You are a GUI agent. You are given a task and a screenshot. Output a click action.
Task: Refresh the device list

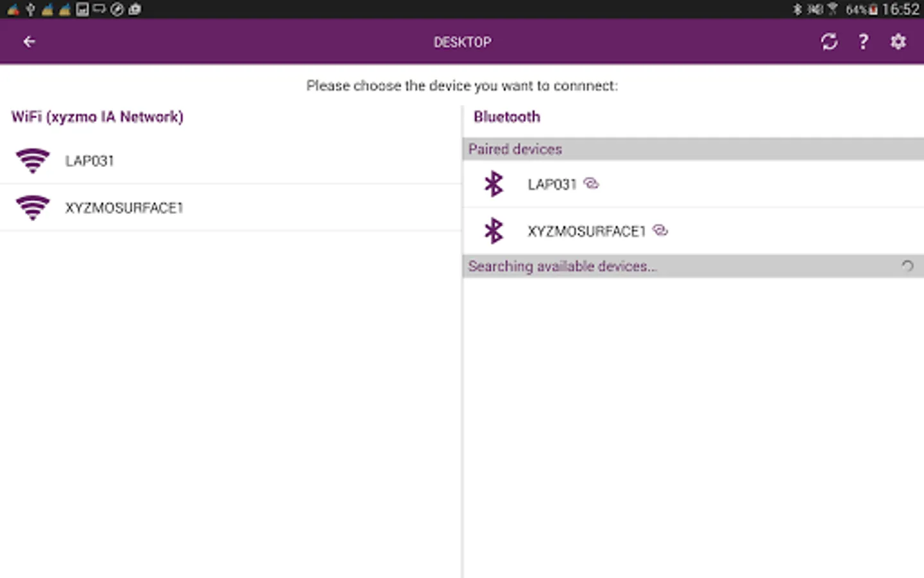point(829,42)
